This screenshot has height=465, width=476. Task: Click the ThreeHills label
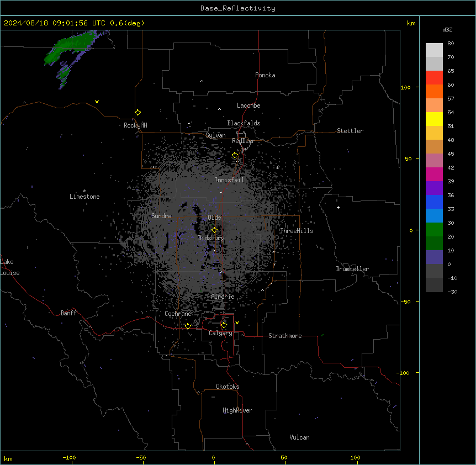click(x=297, y=231)
